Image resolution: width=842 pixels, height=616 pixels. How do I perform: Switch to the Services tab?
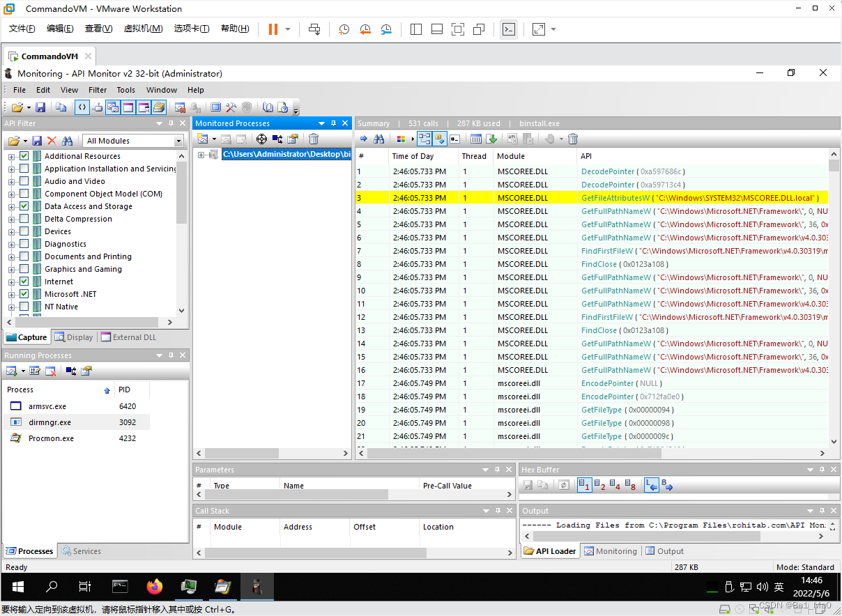pos(81,551)
